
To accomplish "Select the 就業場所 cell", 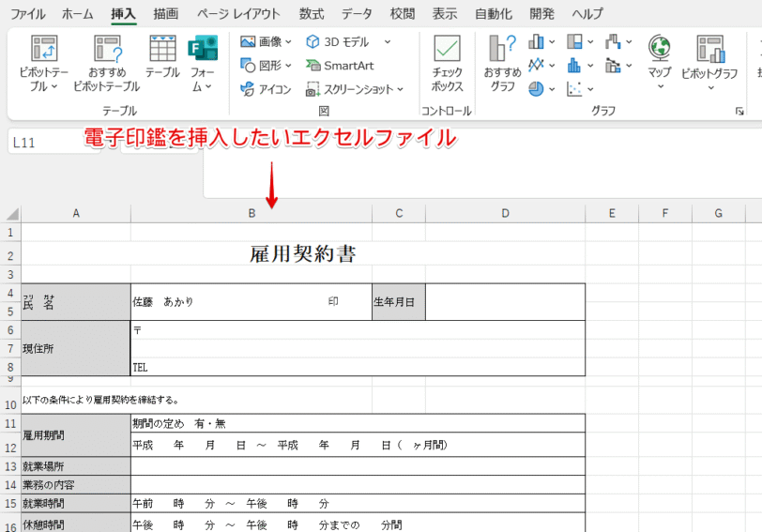I will 76,466.
